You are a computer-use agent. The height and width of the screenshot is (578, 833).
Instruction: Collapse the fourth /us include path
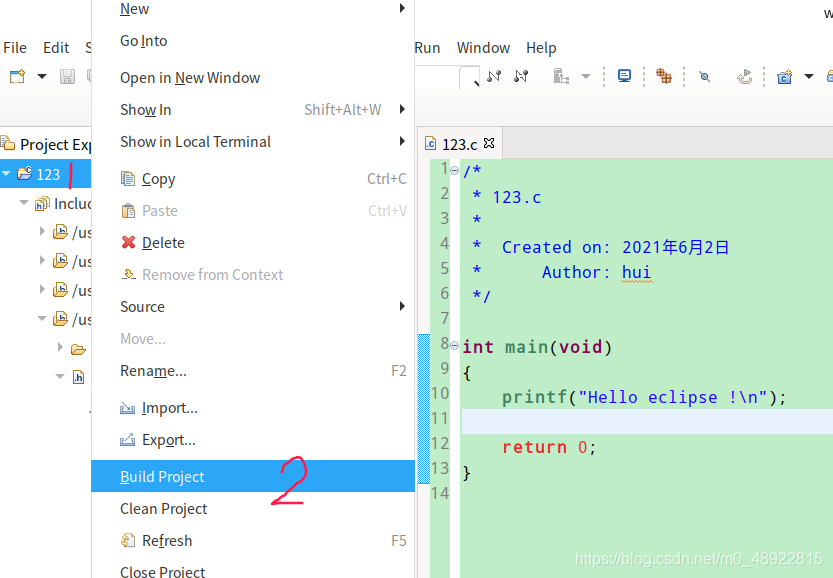[42, 319]
